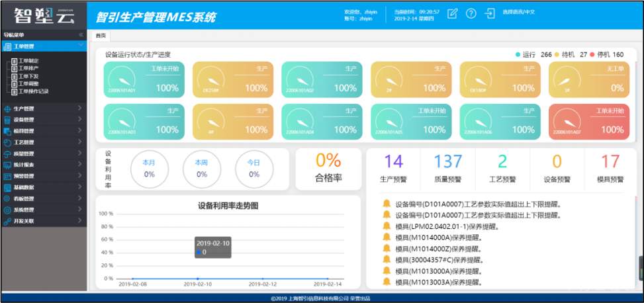Click the 本周 utilization circle
The height and width of the screenshot is (303, 644).
tap(202, 169)
